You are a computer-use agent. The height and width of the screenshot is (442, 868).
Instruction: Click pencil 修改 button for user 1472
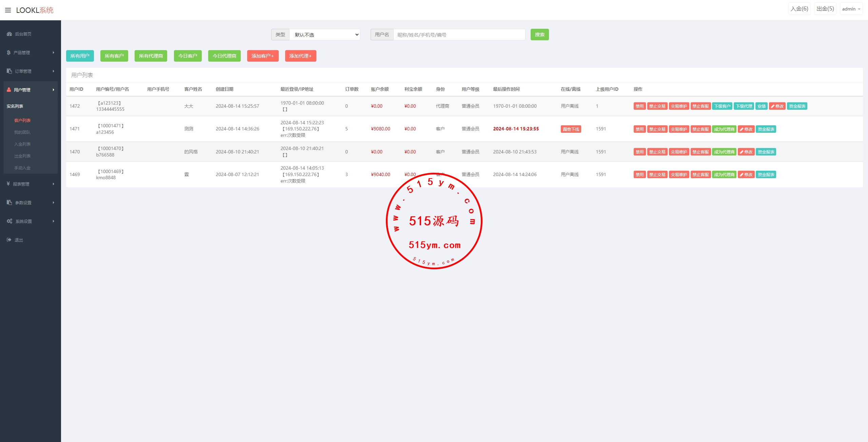777,106
